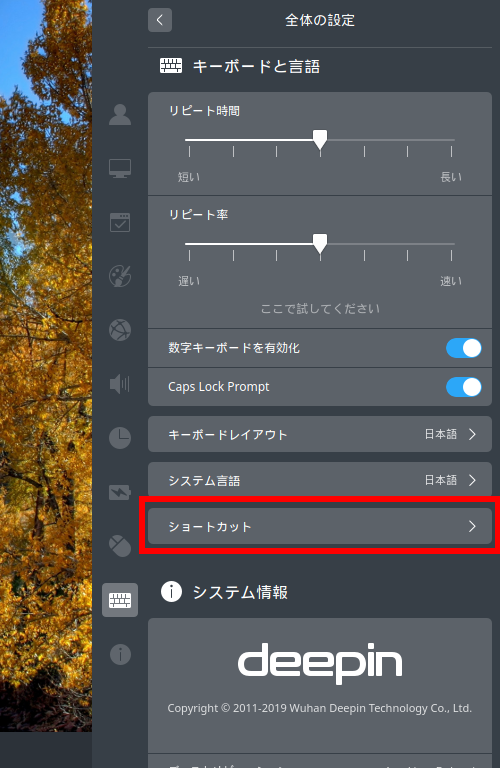Click 日本語 value in キーボードレイアウト row

(x=441, y=434)
